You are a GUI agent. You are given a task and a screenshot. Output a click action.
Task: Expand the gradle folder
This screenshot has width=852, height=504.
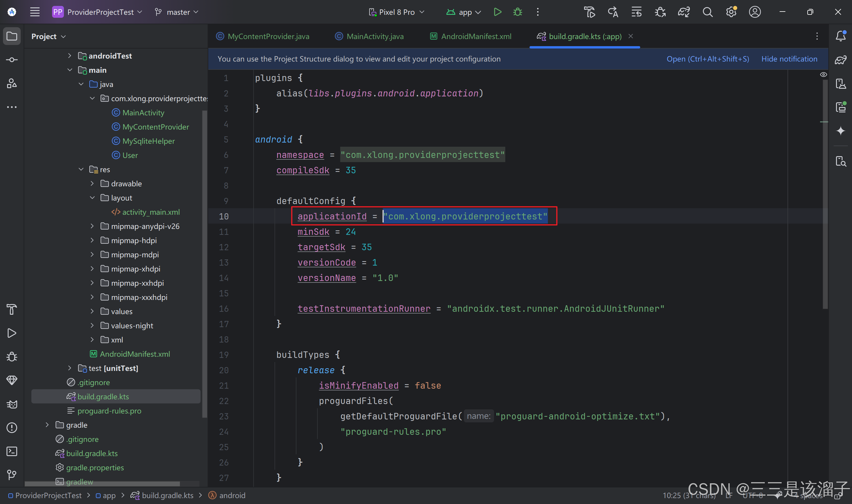pos(47,425)
